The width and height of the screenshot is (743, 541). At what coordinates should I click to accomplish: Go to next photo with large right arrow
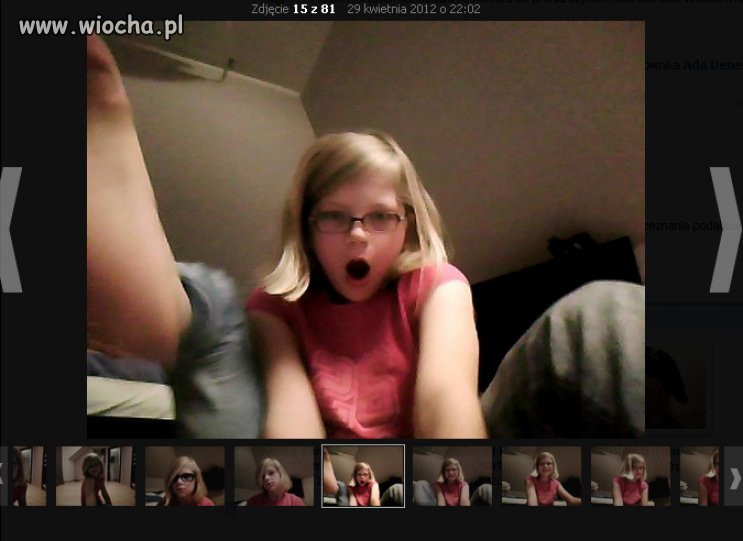pyautogui.click(x=725, y=230)
